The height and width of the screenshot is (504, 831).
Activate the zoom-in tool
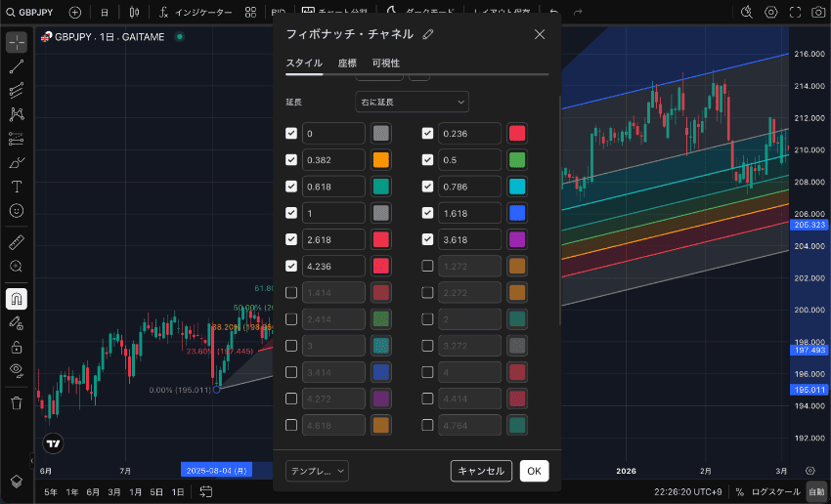point(17,267)
